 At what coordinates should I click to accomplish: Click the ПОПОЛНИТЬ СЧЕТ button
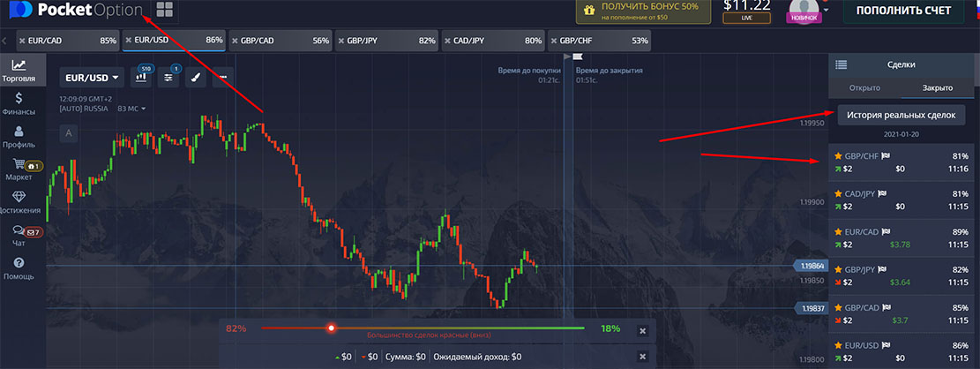tap(903, 11)
